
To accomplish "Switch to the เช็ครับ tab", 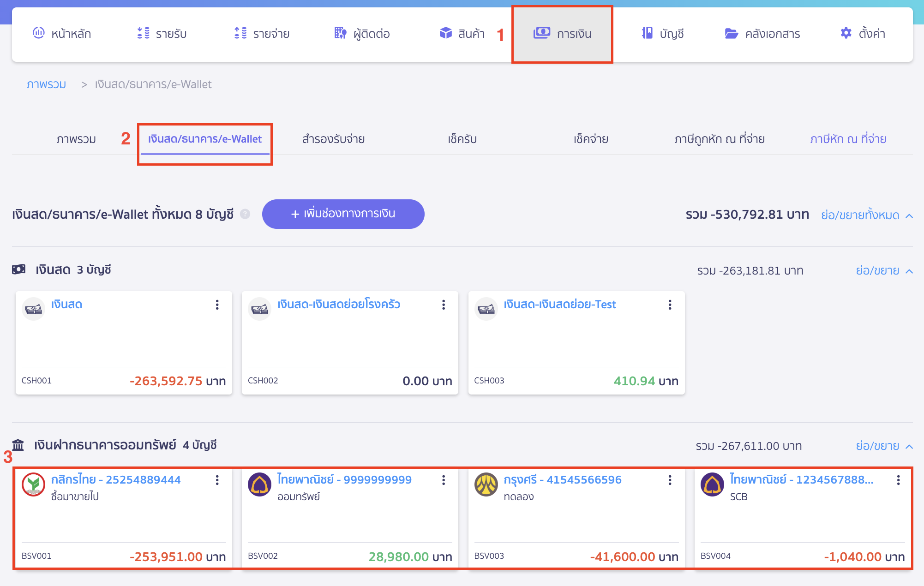I will click(x=462, y=139).
